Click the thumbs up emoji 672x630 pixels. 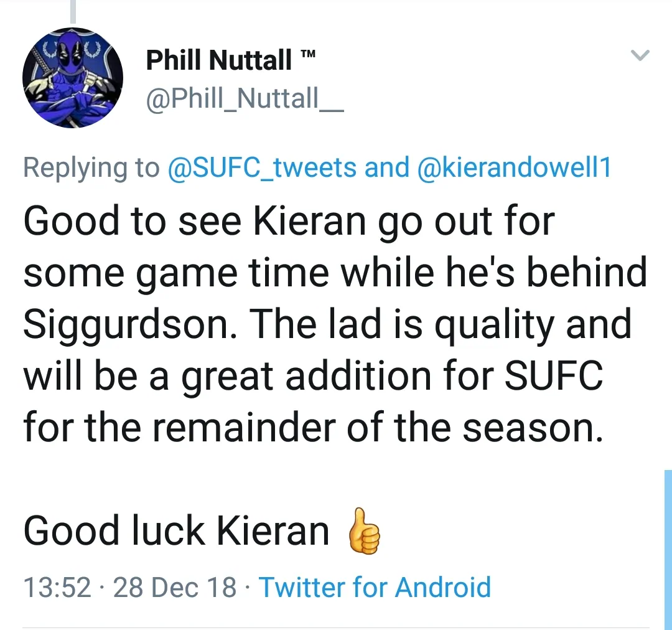pyautogui.click(x=364, y=532)
